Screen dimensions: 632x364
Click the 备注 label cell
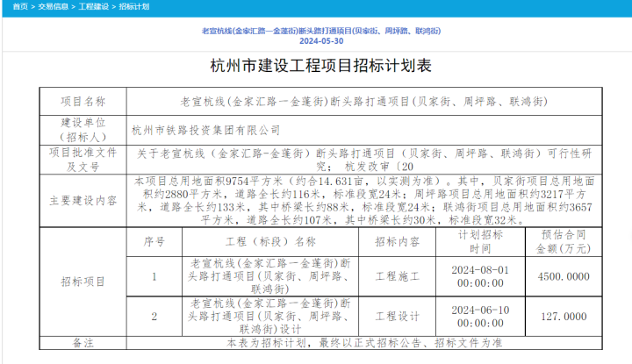[x=83, y=342]
